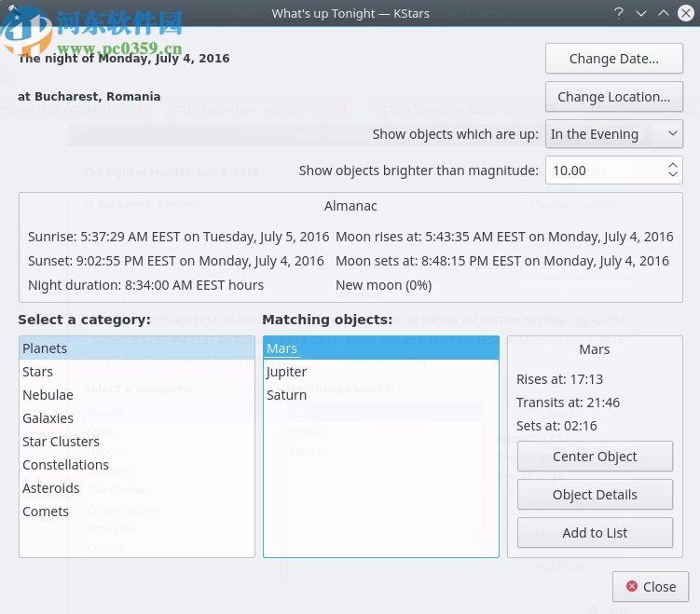
Task: Increase magnitude with the up arrow
Action: pos(674,165)
